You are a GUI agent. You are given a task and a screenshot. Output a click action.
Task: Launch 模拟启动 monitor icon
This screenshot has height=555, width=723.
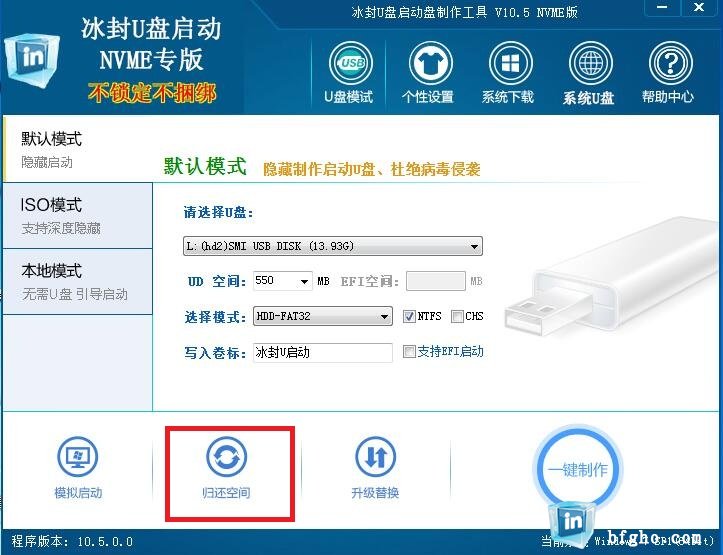[x=77, y=456]
